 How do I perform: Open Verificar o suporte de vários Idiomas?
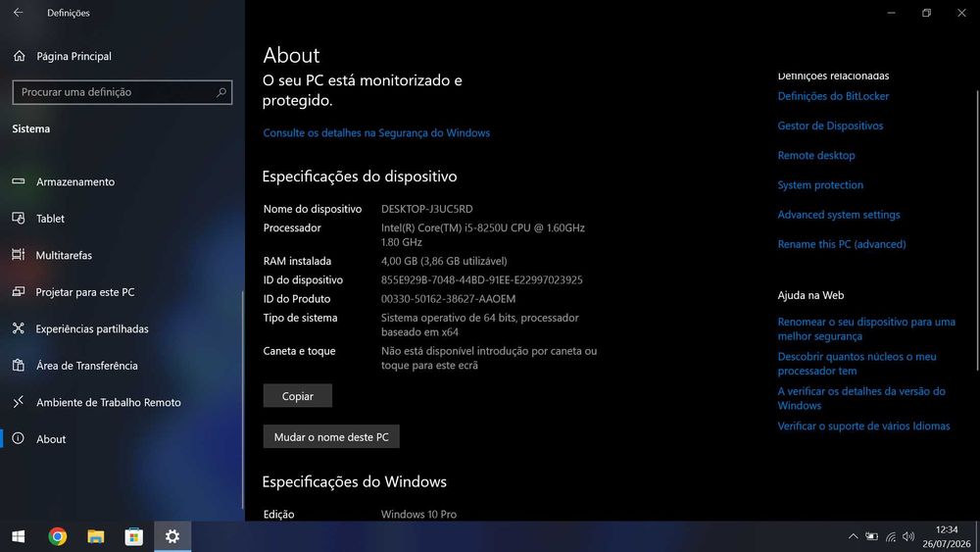(x=863, y=426)
